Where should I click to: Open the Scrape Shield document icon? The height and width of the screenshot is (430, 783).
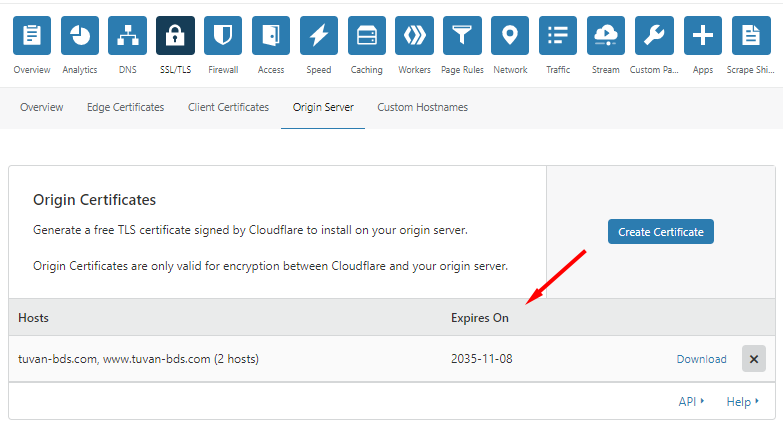tap(751, 35)
